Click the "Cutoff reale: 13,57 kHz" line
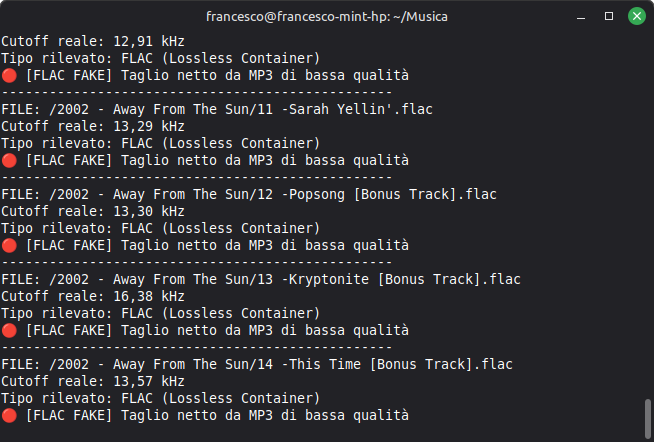This screenshot has width=654, height=442. [93, 382]
